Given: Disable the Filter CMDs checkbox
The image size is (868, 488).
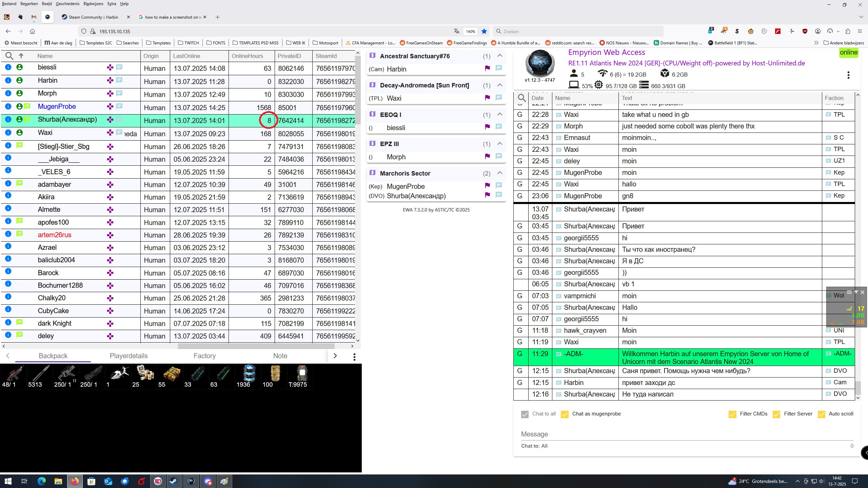Looking at the screenshot, I should coord(732,414).
